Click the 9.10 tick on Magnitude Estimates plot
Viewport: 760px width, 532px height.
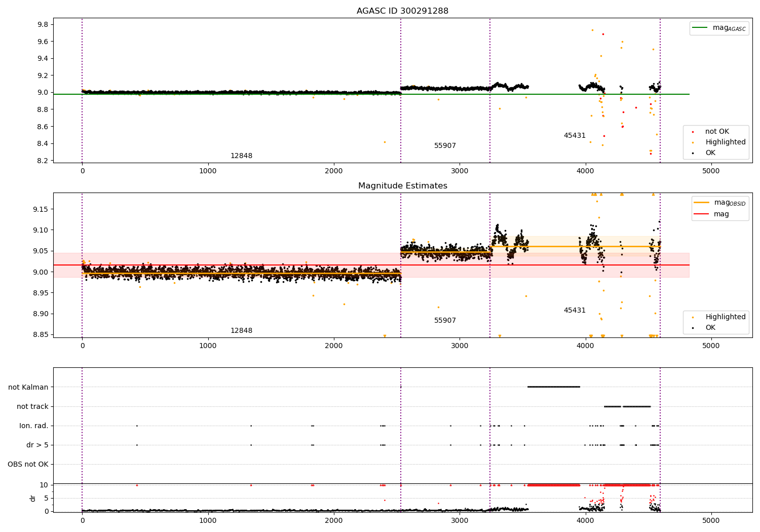[41, 230]
